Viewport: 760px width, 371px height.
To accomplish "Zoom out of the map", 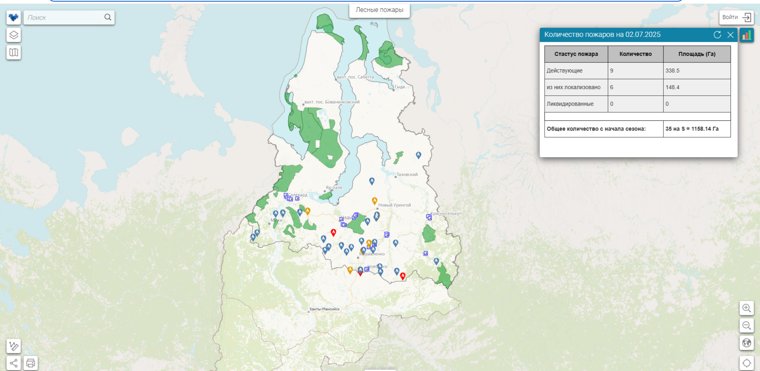I will point(747,325).
